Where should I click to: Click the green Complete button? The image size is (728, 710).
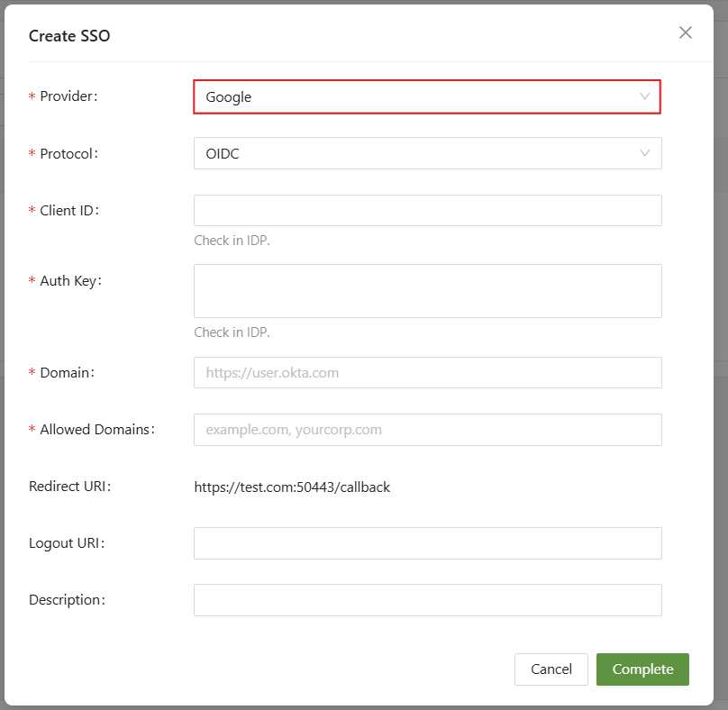pos(642,669)
